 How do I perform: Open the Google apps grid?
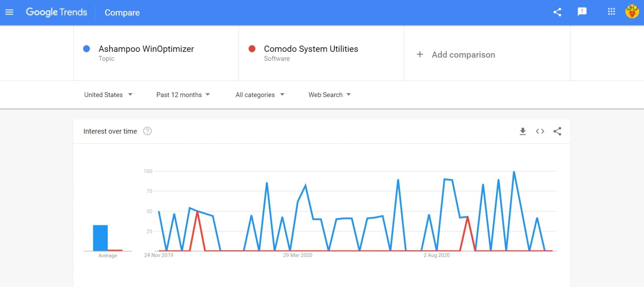click(x=611, y=12)
